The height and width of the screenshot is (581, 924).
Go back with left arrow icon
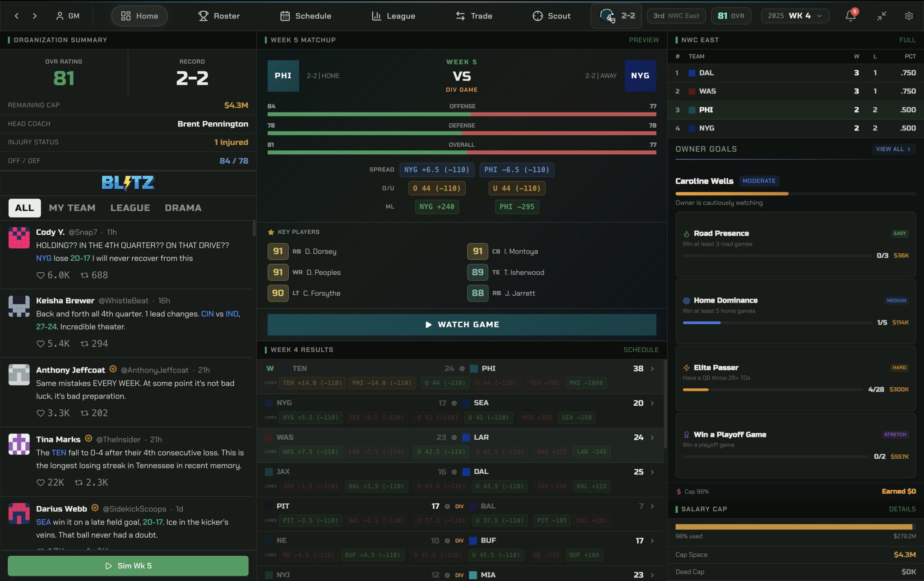click(17, 16)
